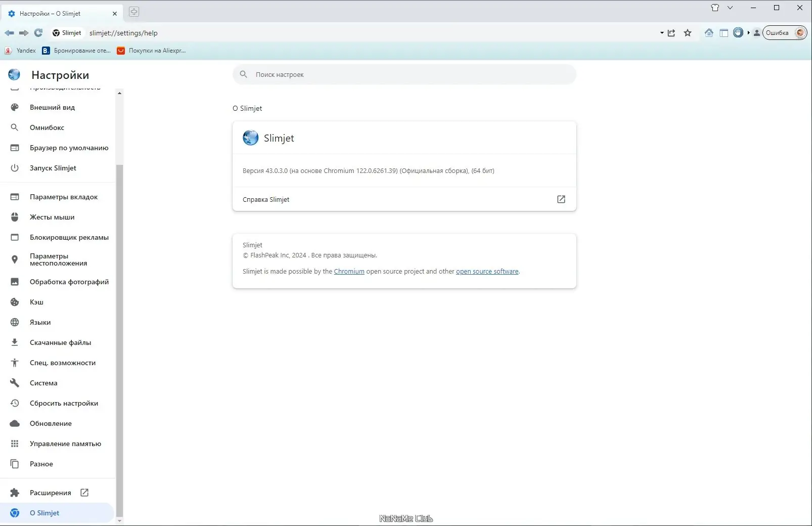Toggle the side panel icon
Viewport: 812px width, 526px height.
tap(724, 33)
